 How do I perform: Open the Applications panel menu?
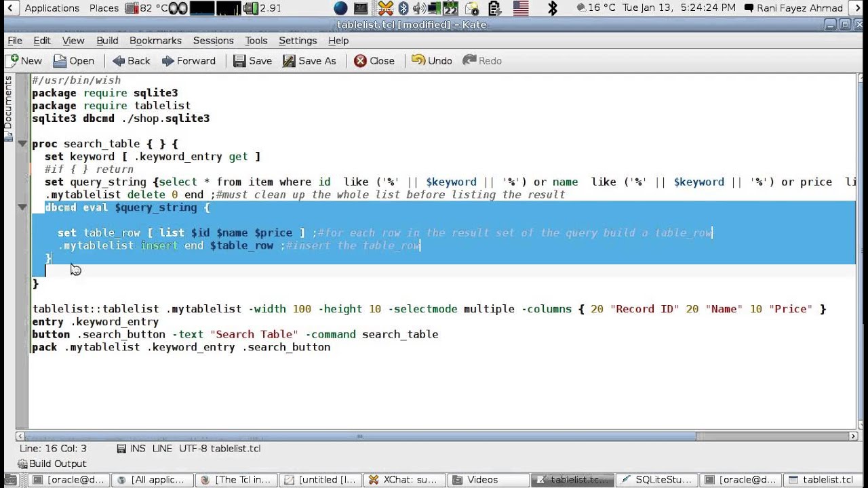[52, 8]
